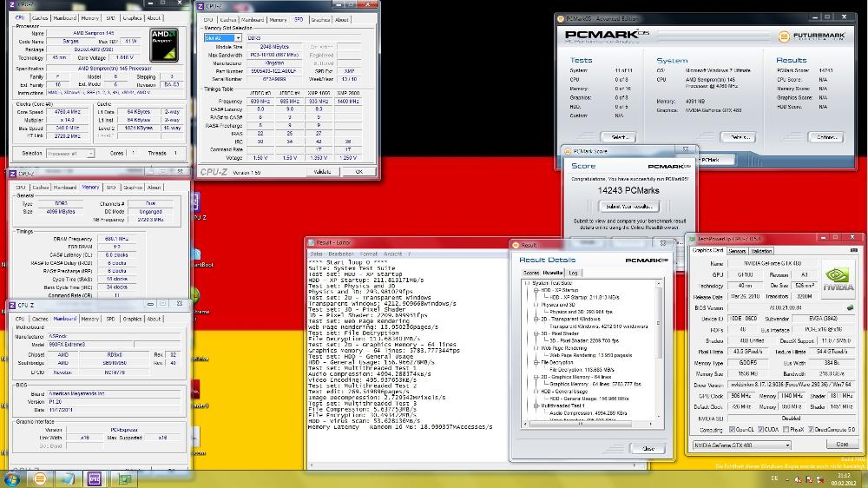Click Submit Your Results... button

tap(628, 206)
